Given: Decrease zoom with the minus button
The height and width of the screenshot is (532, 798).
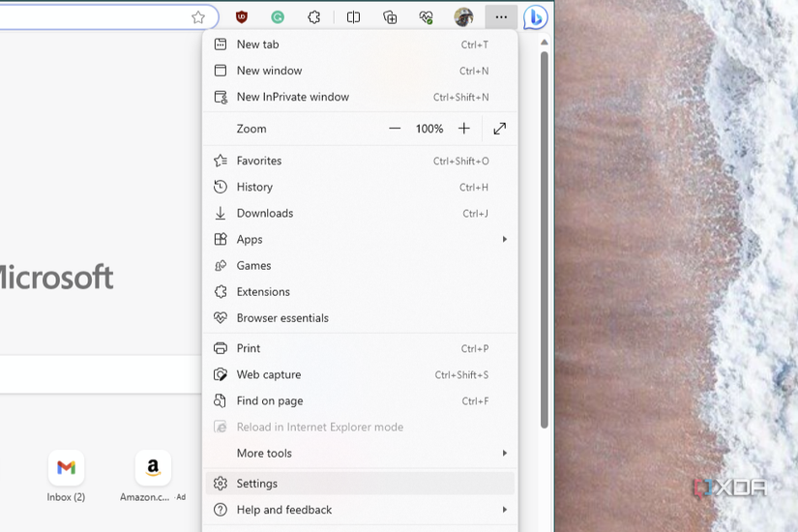Looking at the screenshot, I should pyautogui.click(x=395, y=129).
